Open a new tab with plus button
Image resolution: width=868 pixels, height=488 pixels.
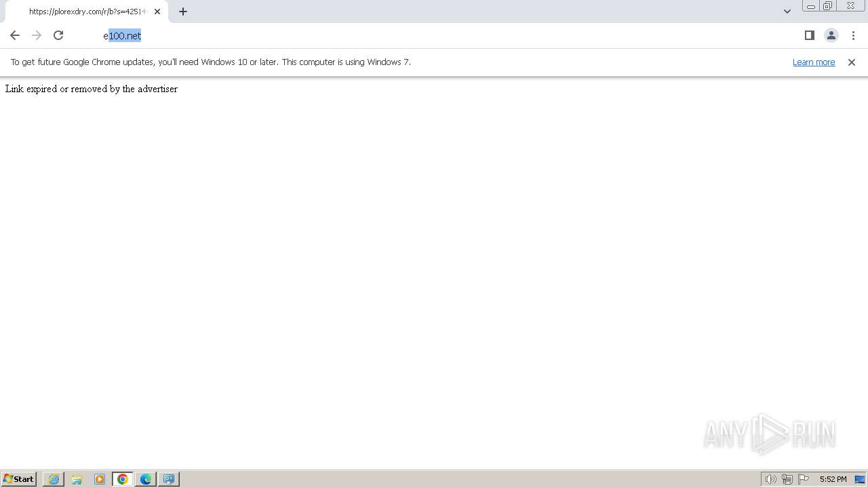[183, 12]
